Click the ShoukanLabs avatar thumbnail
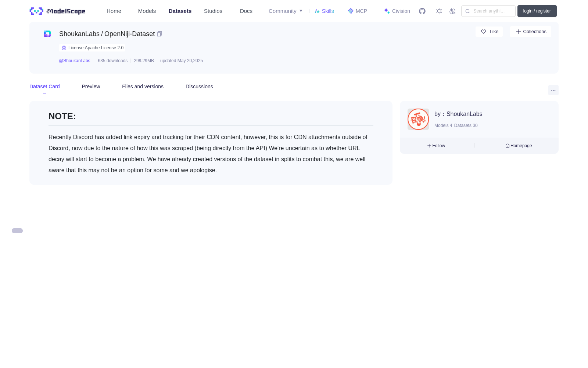Screen dimensions: 588x368 coord(418,119)
